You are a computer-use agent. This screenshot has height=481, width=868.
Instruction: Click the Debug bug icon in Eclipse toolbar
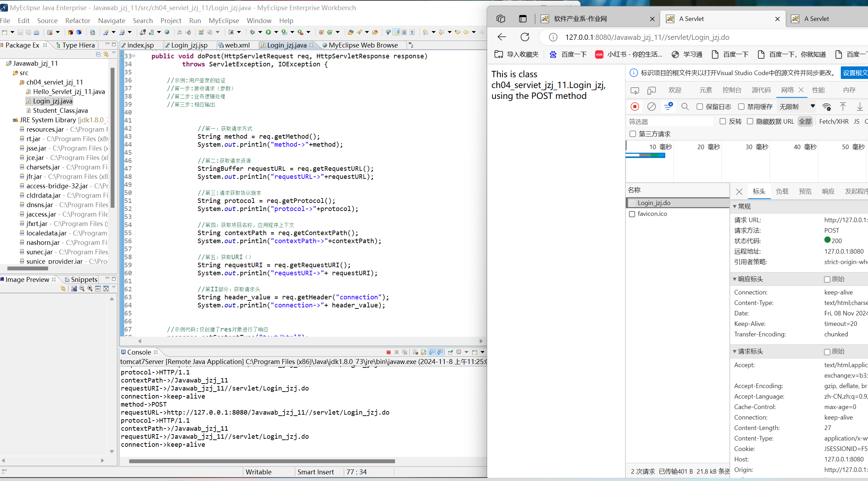252,32
